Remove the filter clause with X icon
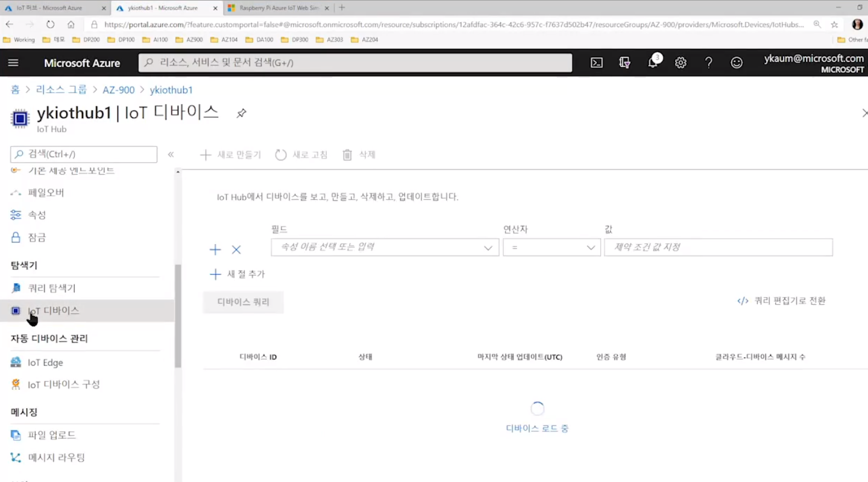 [x=236, y=249]
